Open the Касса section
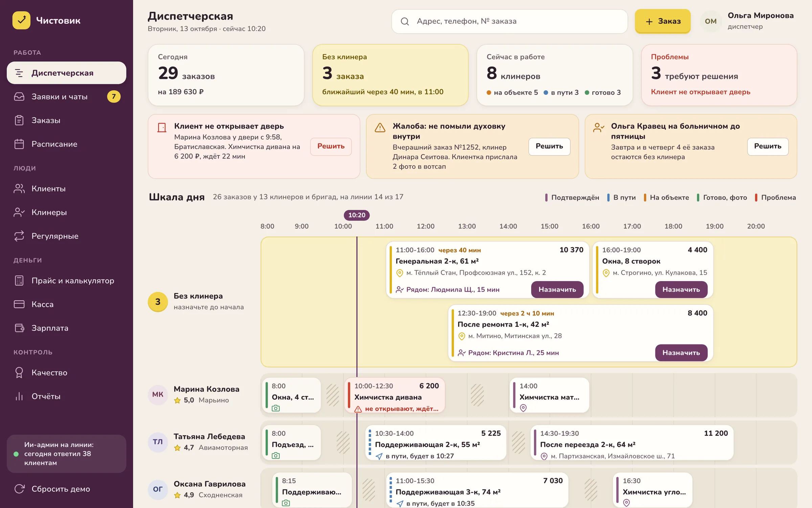 point(66,304)
